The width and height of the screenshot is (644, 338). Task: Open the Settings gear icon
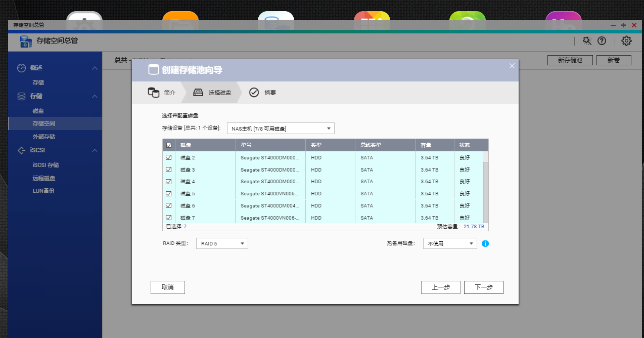tap(626, 41)
